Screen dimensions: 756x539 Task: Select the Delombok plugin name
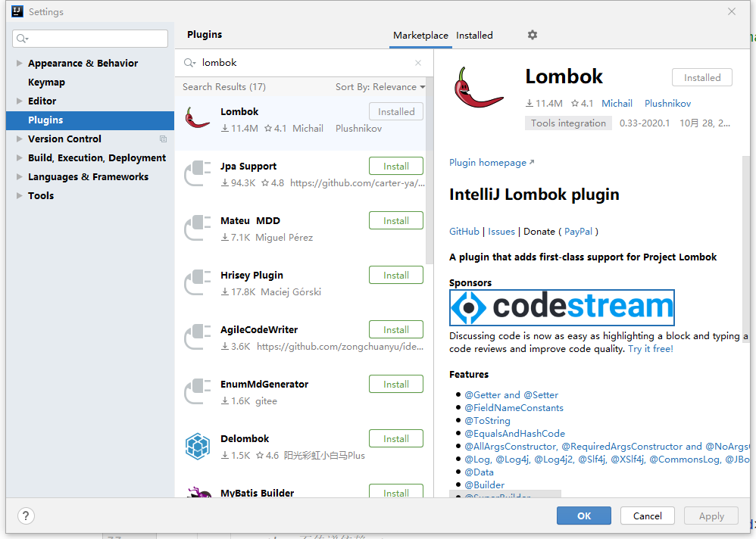245,438
